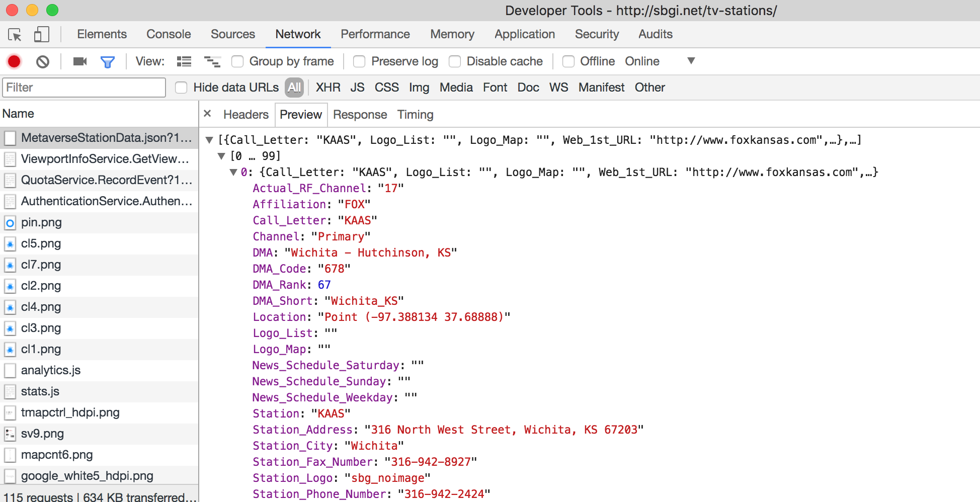The height and width of the screenshot is (502, 980).
Task: Open the Response tab
Action: [360, 115]
